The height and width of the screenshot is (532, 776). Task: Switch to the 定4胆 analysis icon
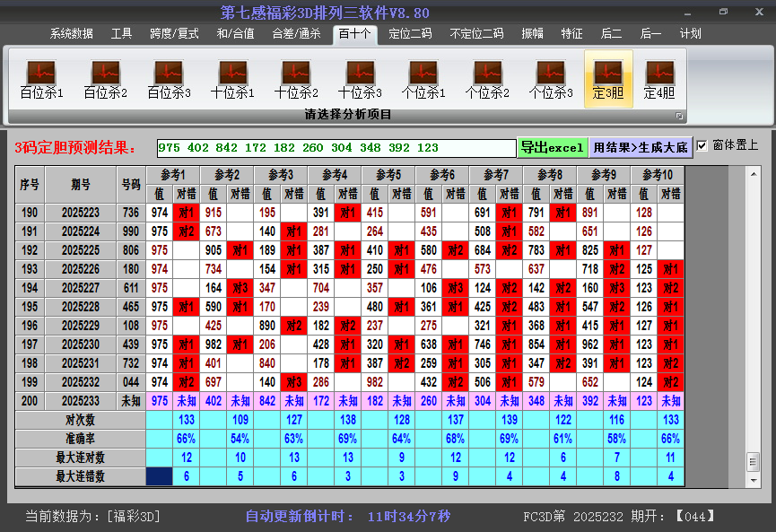(659, 79)
